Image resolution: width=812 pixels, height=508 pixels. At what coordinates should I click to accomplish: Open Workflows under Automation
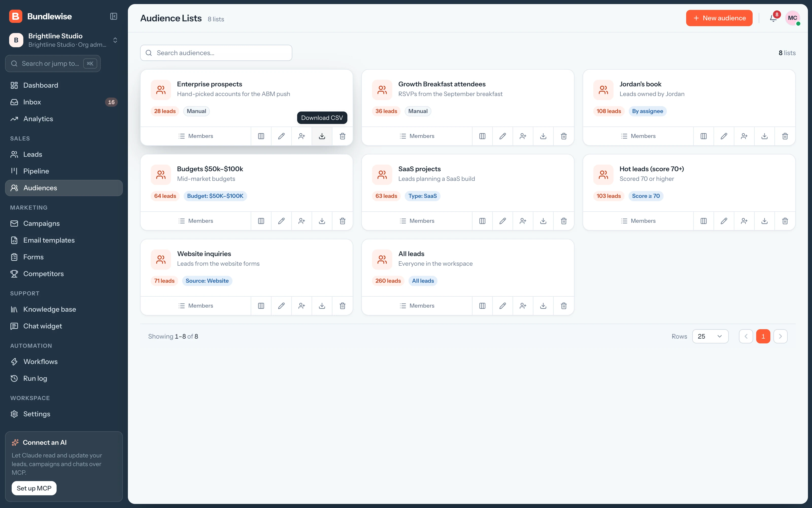pos(64,361)
